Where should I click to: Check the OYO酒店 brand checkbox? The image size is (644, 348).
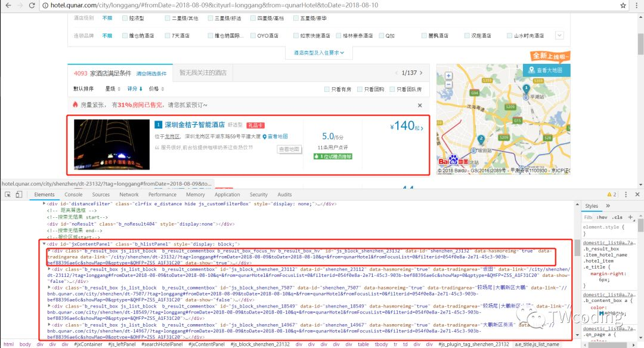click(x=253, y=36)
